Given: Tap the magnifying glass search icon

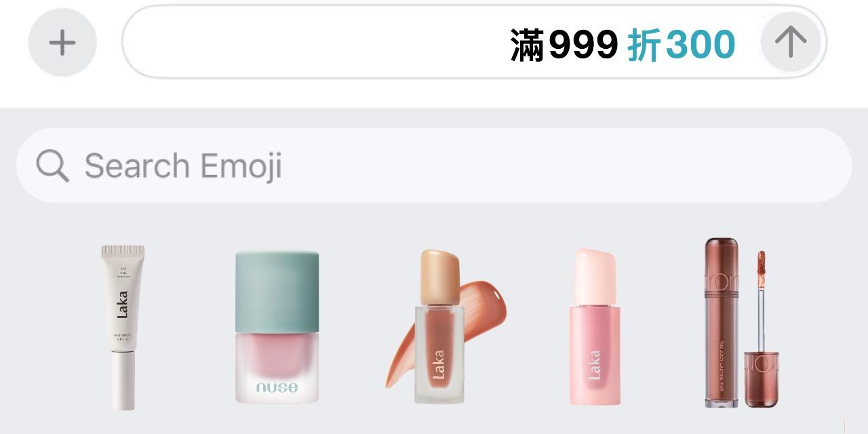Looking at the screenshot, I should click(52, 165).
